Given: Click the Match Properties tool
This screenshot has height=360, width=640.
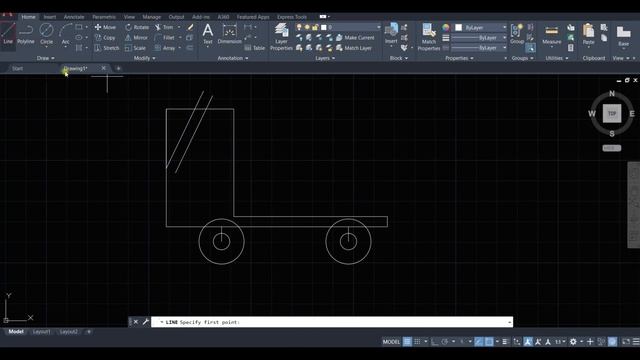Looking at the screenshot, I should pos(429,37).
